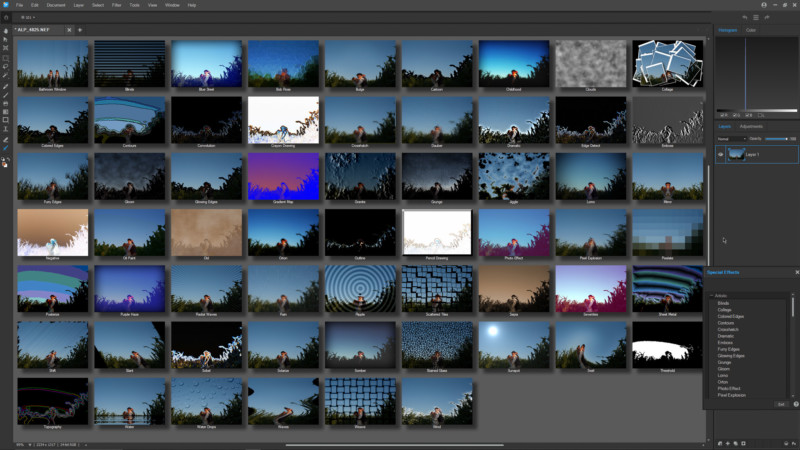Viewport: 800px width, 450px height.
Task: Click the Undo arrow icon
Action: tap(745, 17)
